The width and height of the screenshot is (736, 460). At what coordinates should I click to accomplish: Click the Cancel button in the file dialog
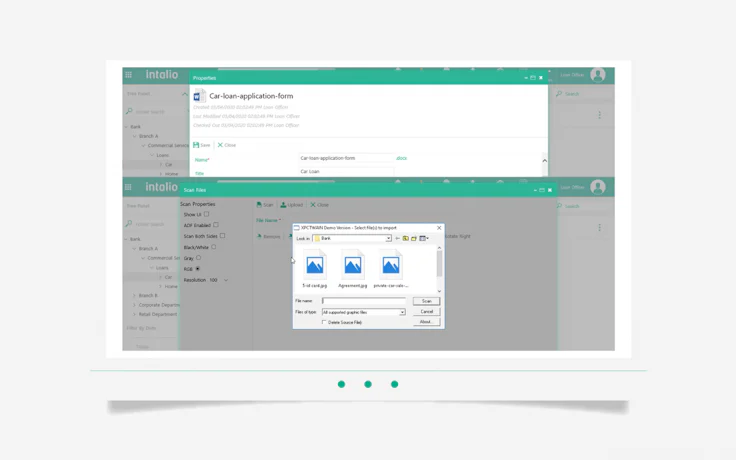pyautogui.click(x=426, y=311)
